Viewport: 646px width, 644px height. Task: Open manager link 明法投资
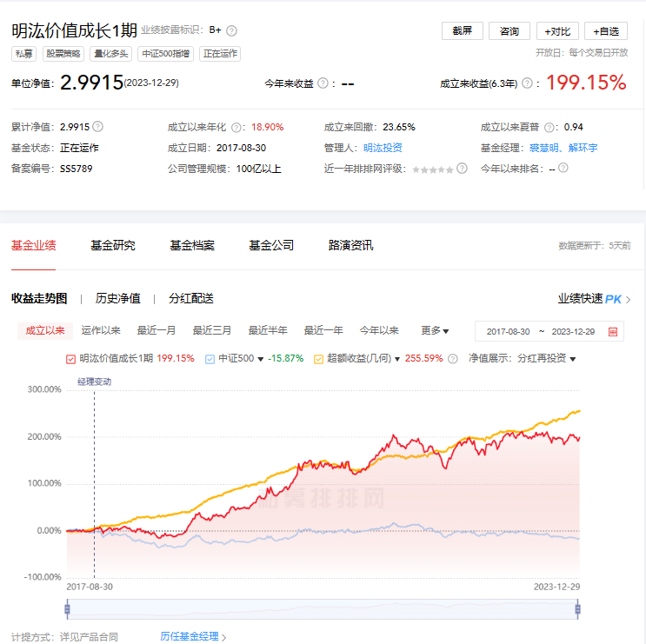(x=383, y=148)
